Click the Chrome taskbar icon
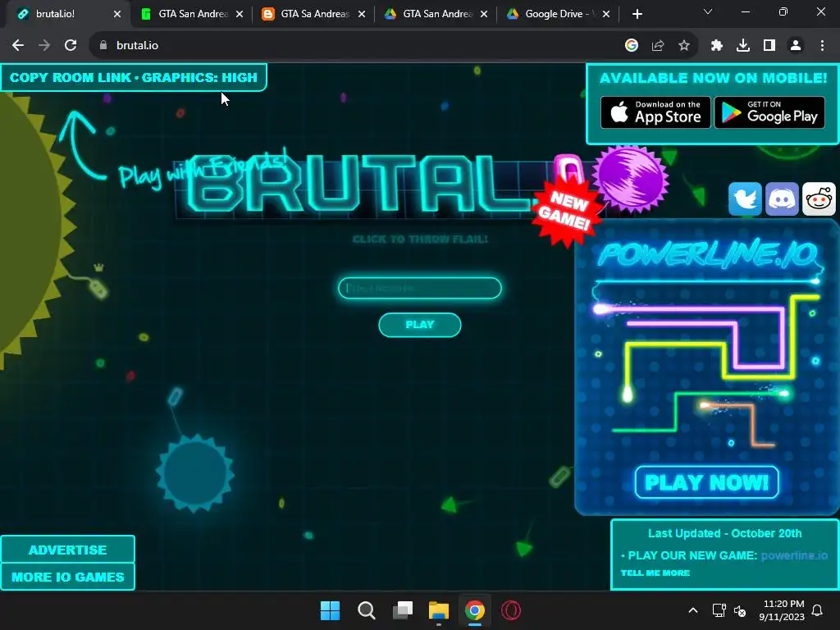840x630 pixels. coord(475,610)
